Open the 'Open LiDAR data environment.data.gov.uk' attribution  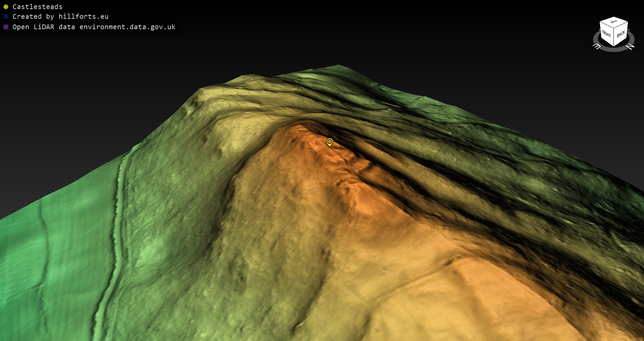[x=94, y=27]
